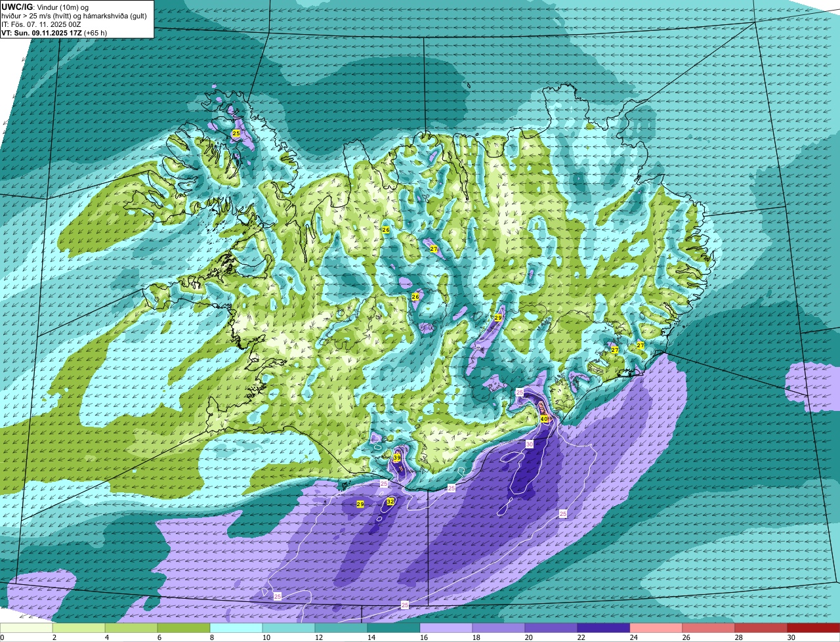Click the 'IT: Fös. 07. 11. 2025 00Z' line
840x642 pixels.
(42, 24)
